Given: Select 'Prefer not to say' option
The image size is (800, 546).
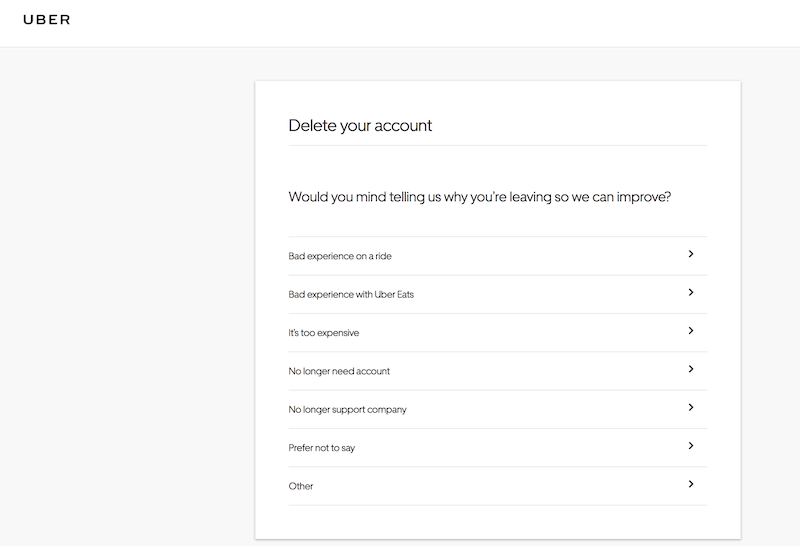Looking at the screenshot, I should (497, 448).
